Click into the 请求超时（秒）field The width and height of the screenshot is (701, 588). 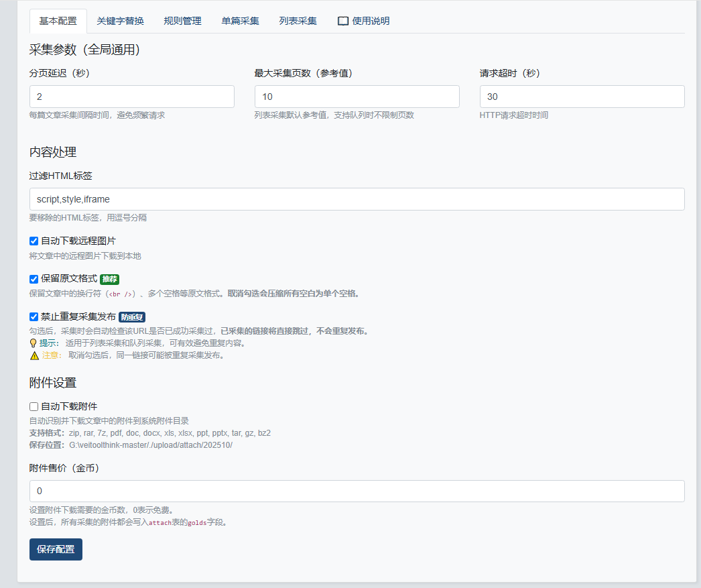pyautogui.click(x=582, y=97)
